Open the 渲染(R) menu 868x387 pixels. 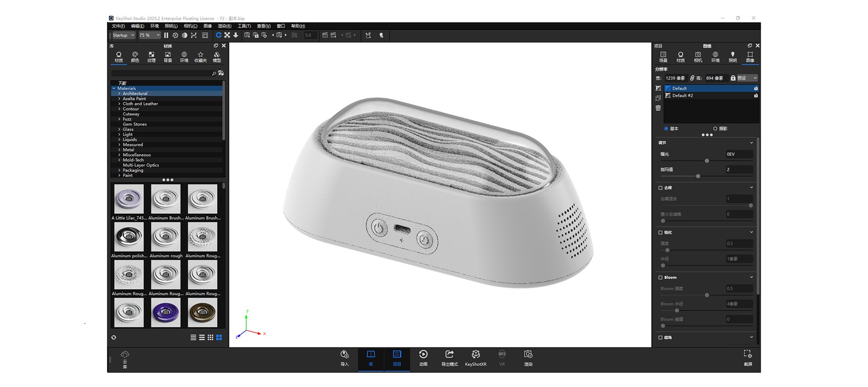click(224, 26)
